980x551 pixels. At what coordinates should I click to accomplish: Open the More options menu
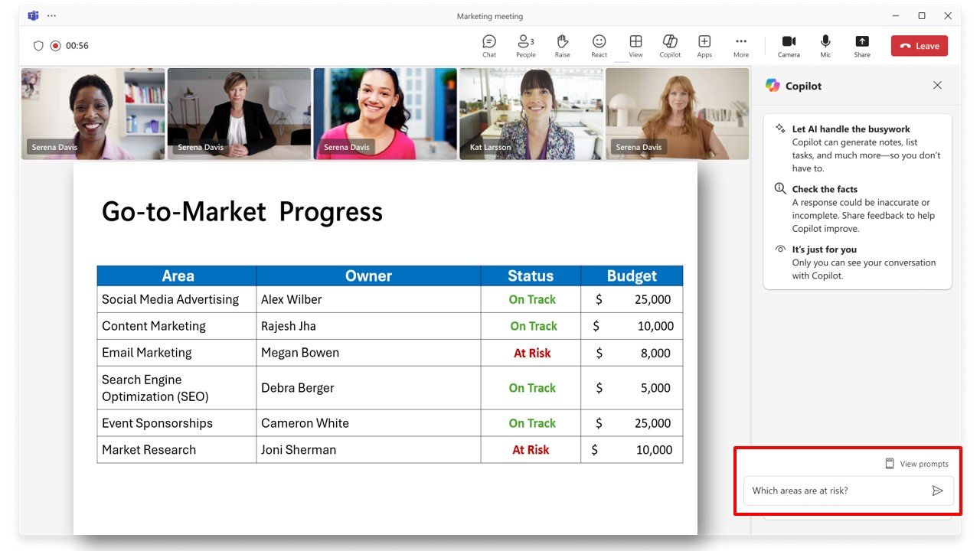[740, 46]
